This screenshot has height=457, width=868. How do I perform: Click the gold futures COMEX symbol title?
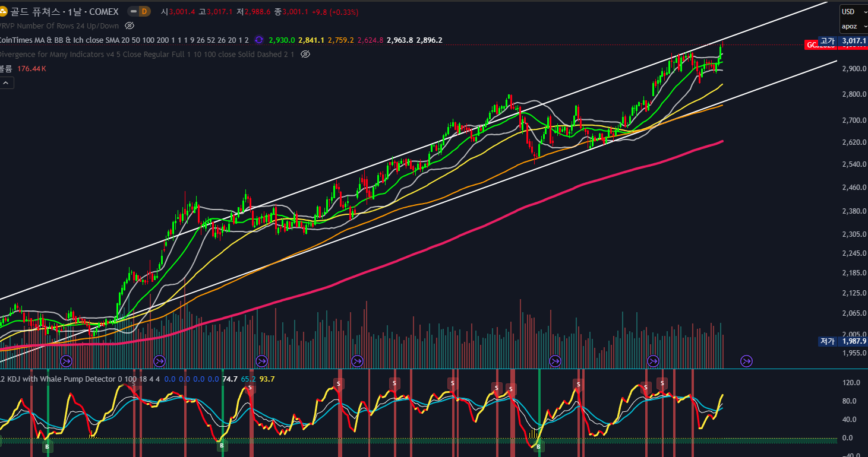point(64,11)
